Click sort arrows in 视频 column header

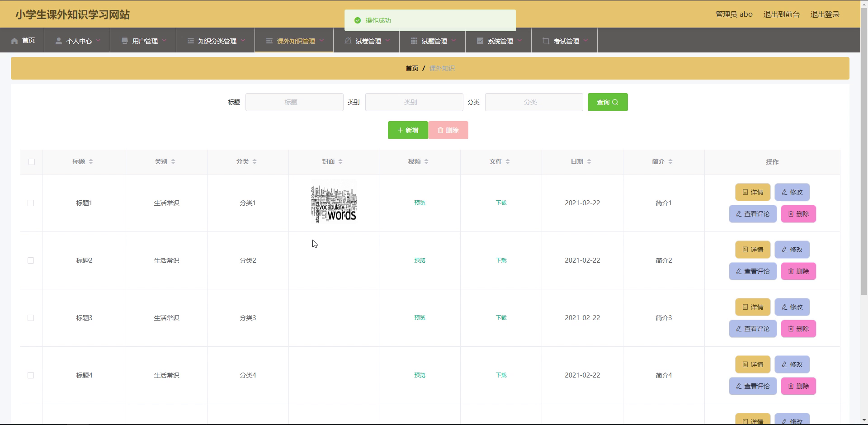[x=426, y=161]
